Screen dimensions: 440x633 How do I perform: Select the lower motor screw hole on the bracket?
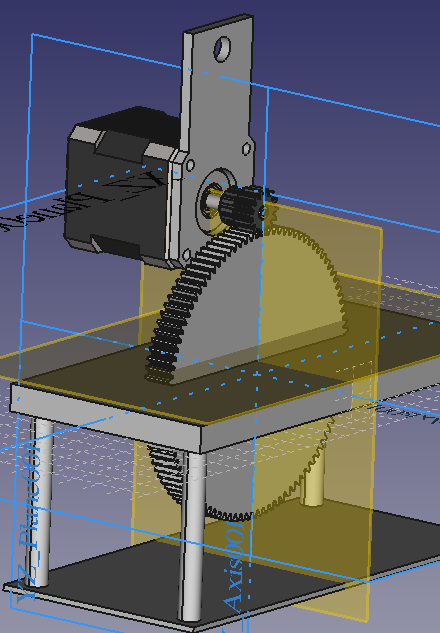click(x=186, y=255)
